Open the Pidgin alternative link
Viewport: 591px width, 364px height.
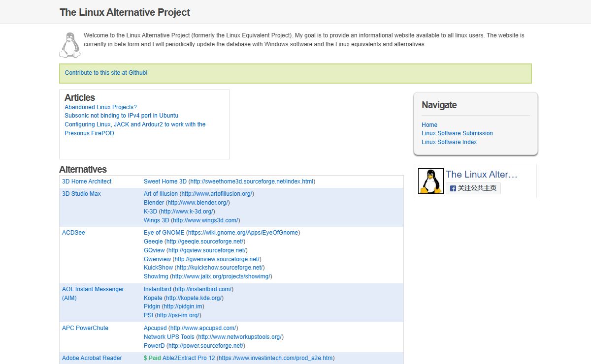click(x=152, y=306)
